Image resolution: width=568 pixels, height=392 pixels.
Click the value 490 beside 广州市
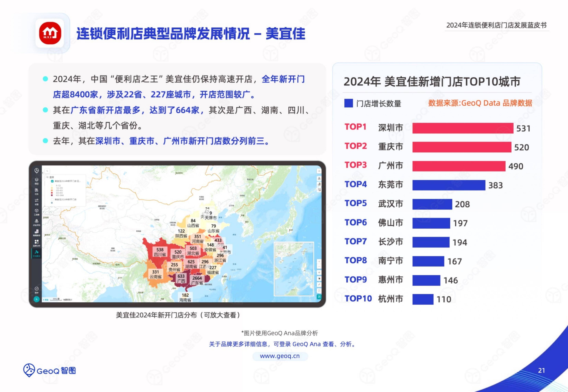516,166
